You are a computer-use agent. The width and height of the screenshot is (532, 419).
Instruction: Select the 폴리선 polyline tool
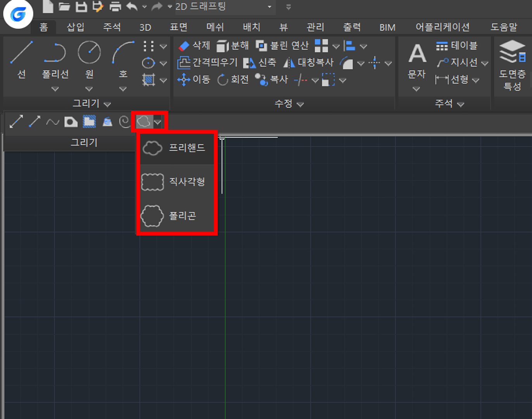tap(55, 59)
